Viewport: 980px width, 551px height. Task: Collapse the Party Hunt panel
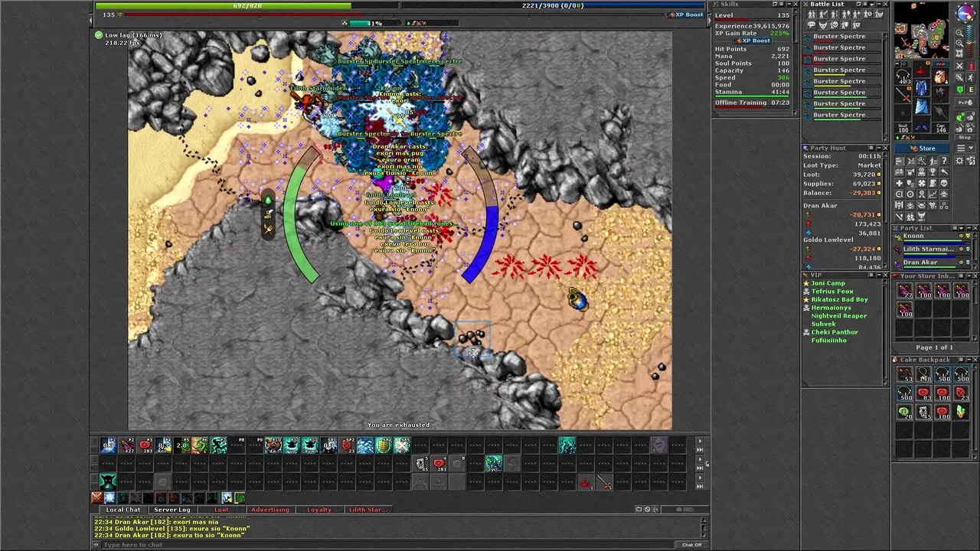879,148
